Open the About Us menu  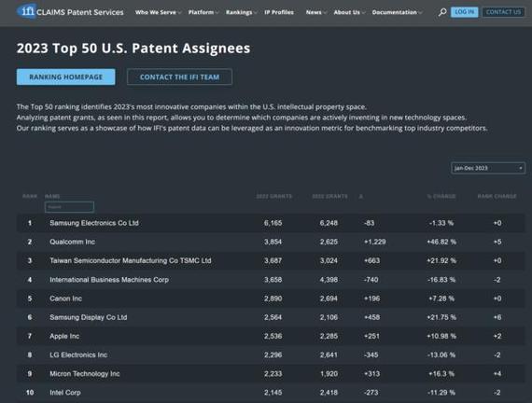(x=349, y=12)
